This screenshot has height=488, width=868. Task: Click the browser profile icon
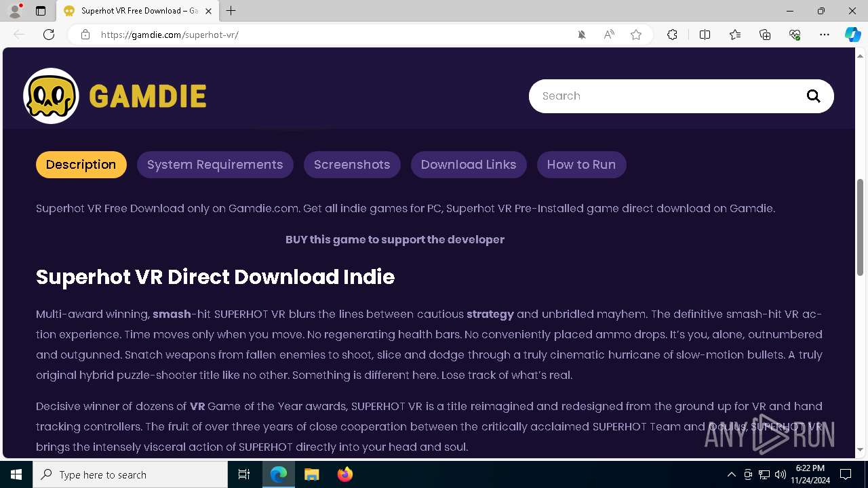click(x=14, y=11)
